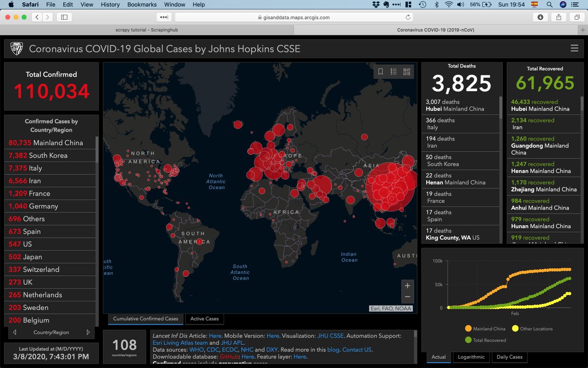Screen dimensions: 588x368
Task: Switch to Active Cases tab
Action: point(204,319)
